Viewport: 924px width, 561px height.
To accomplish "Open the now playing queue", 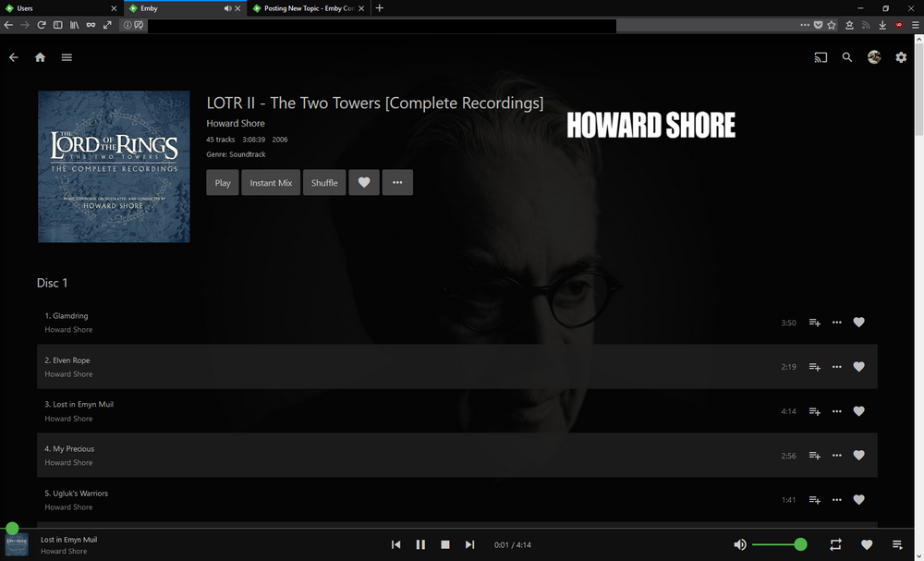I will (x=897, y=544).
